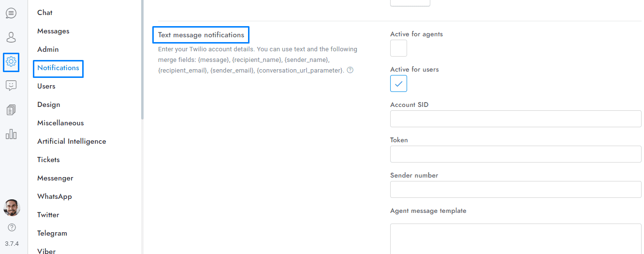644x254 pixels.
Task: Switch to the Artificial Intelligence tab
Action: [x=72, y=141]
